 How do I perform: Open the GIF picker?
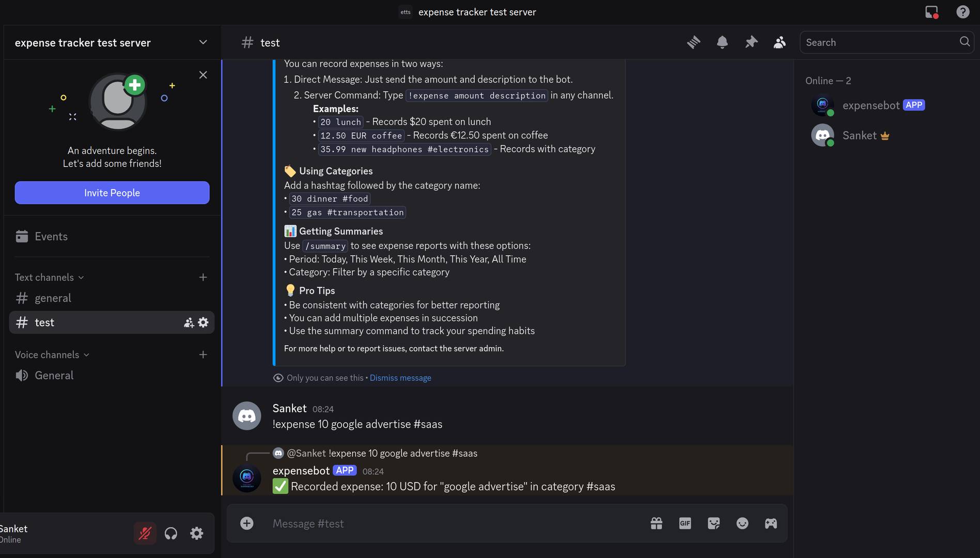point(685,523)
